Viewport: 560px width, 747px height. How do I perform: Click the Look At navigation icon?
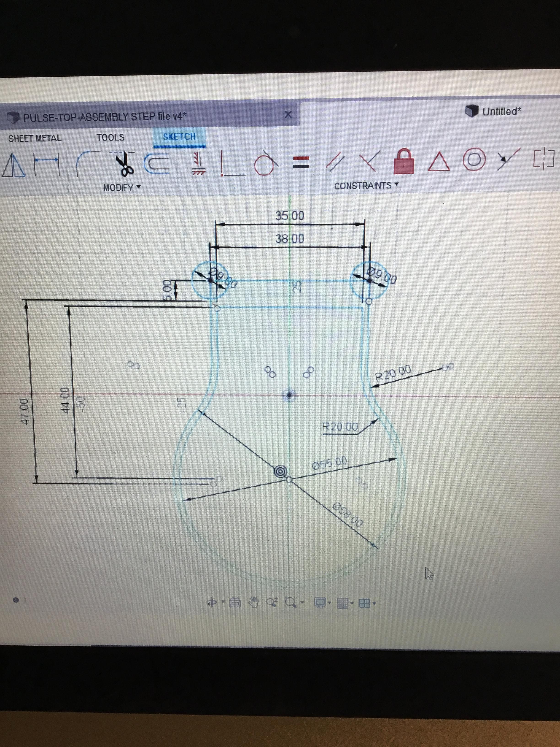pos(236,602)
